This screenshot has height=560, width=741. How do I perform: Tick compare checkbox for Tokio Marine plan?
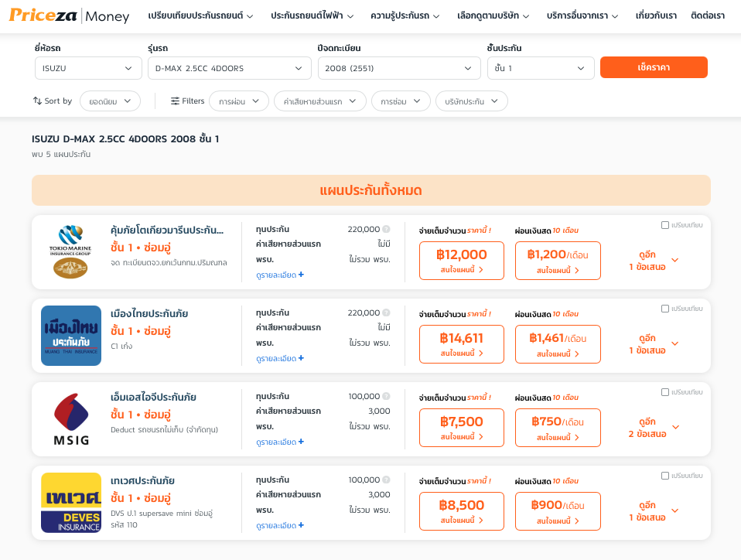(x=665, y=225)
